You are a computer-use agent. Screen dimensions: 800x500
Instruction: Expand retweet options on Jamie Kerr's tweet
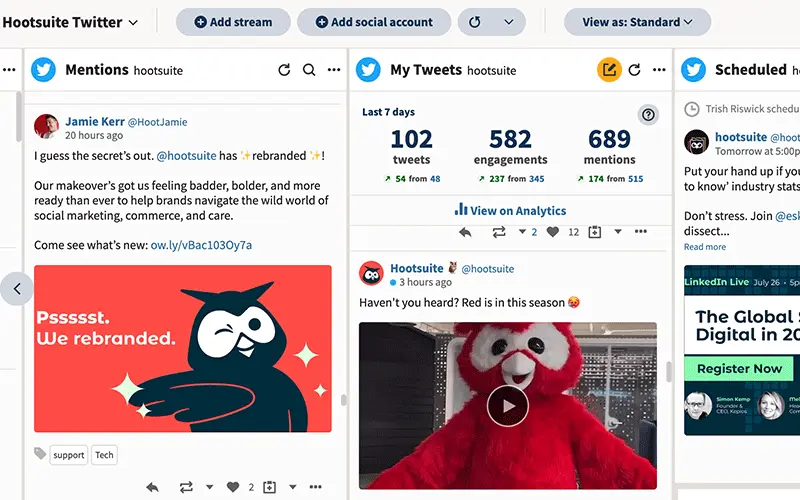209,487
